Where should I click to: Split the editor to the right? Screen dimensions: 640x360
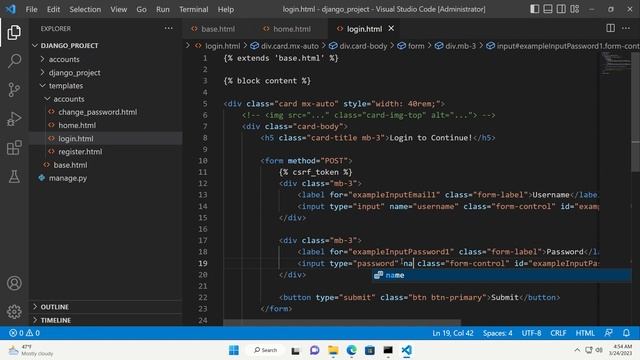(x=610, y=28)
